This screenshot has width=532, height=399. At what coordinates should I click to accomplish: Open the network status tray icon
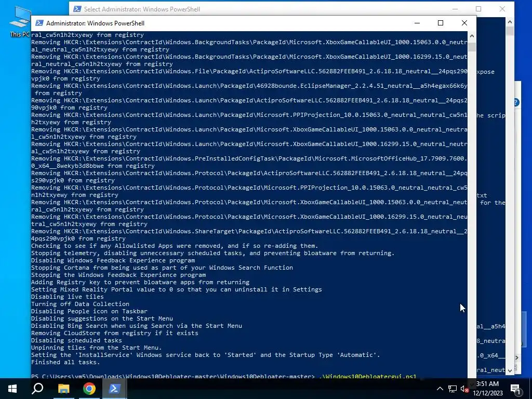(453, 389)
